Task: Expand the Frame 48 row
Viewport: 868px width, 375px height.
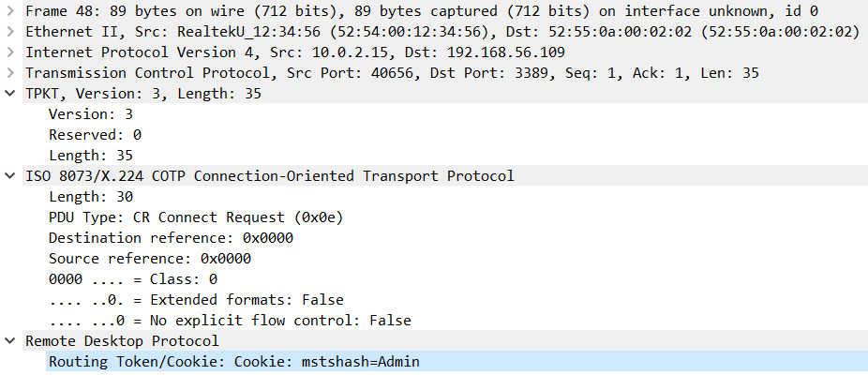Action: point(10,11)
